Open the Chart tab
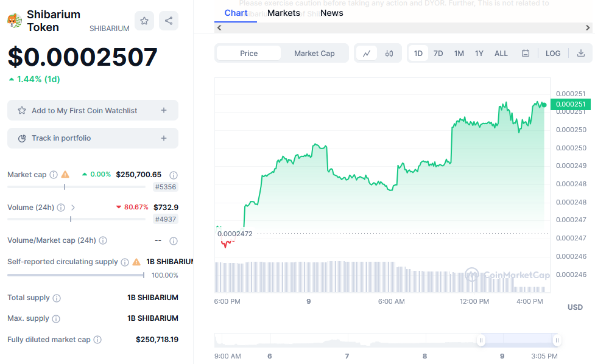Screen dimensions: 595x364 236,13
